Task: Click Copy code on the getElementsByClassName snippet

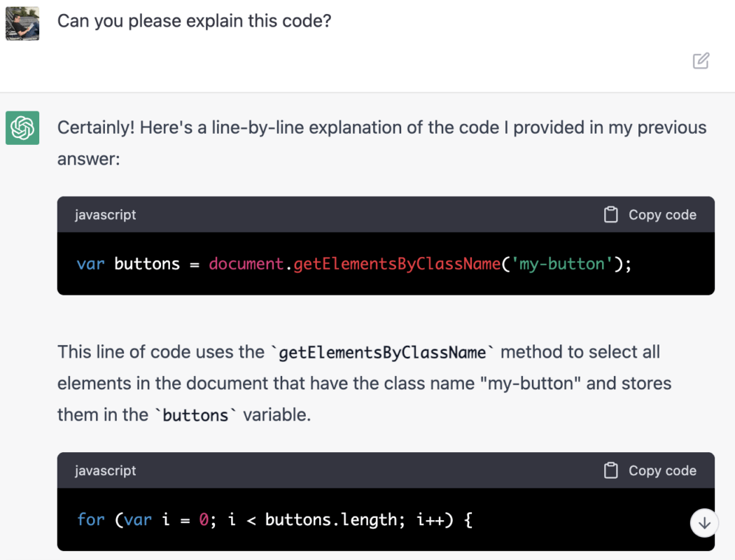Action: (661, 214)
